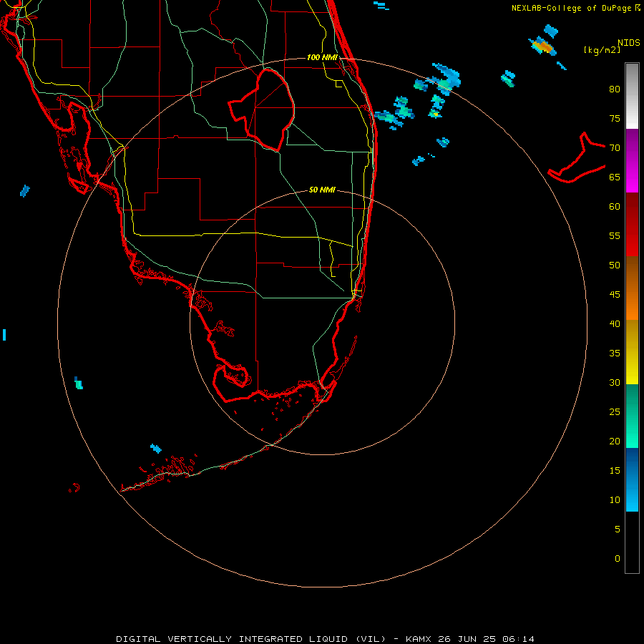Select the 50 value on the legend
The height and width of the screenshot is (644, 644).
[x=615, y=265]
